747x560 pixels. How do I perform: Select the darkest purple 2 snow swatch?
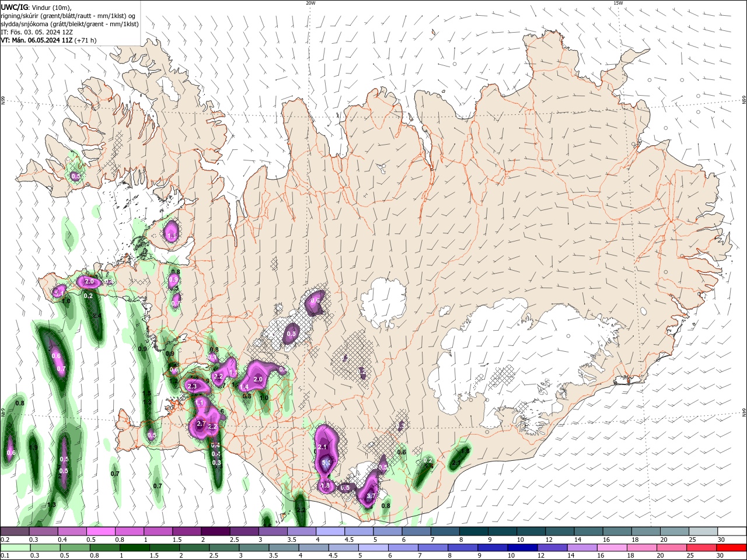[x=215, y=531]
